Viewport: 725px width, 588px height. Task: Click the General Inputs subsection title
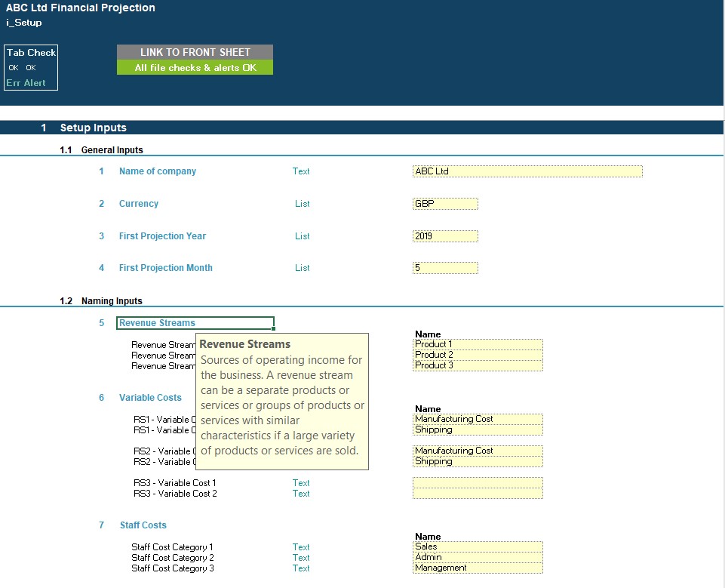[x=112, y=150]
